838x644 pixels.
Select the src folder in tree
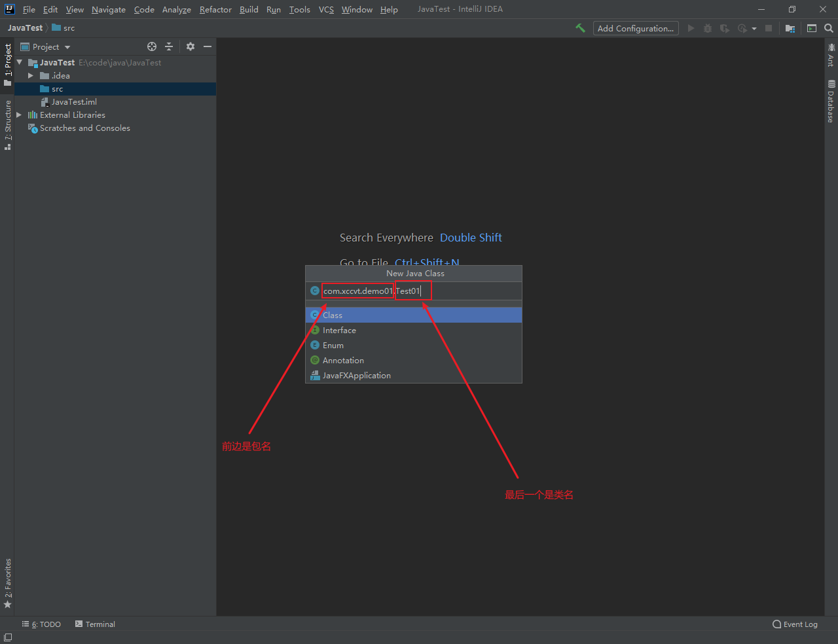[x=115, y=89]
